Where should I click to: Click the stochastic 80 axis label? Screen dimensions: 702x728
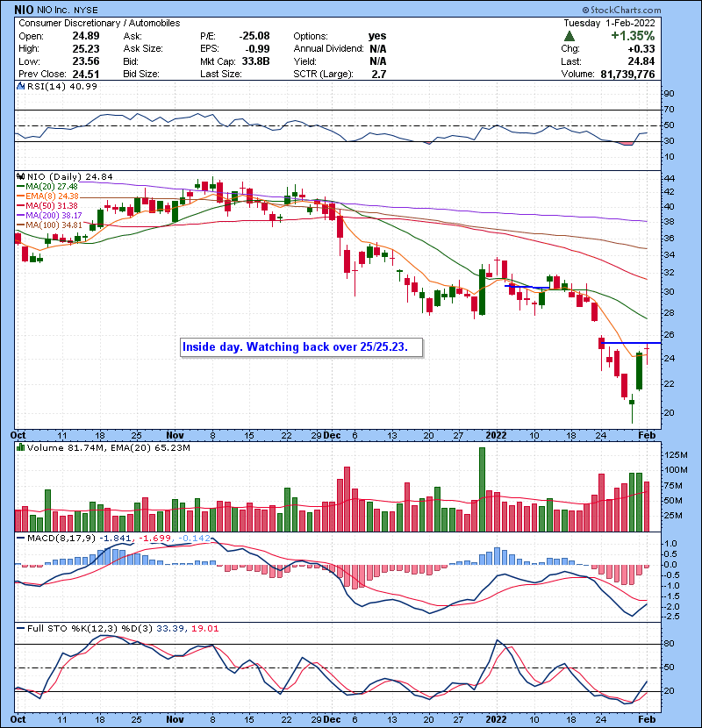click(670, 644)
